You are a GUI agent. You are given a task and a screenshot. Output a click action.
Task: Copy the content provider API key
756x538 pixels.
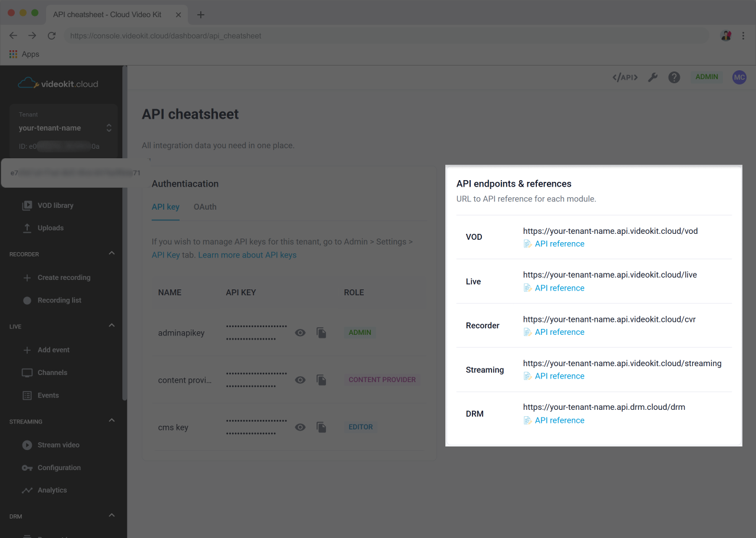point(321,380)
